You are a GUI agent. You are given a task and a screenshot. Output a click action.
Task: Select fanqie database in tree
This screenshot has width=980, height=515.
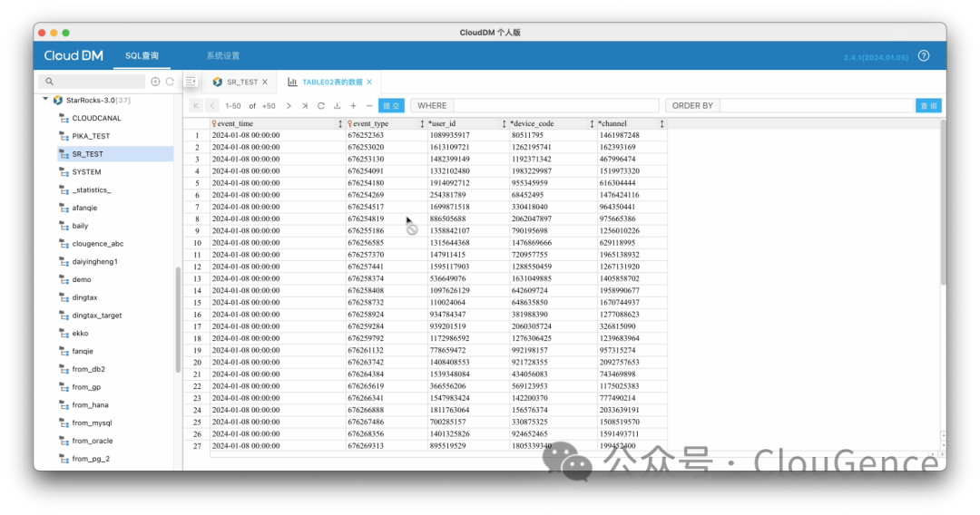83,352
